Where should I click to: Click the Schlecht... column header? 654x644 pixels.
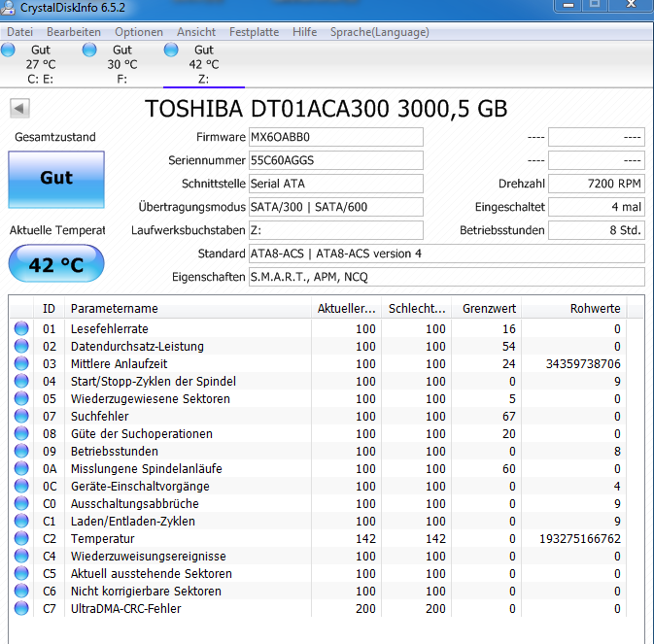point(416,309)
